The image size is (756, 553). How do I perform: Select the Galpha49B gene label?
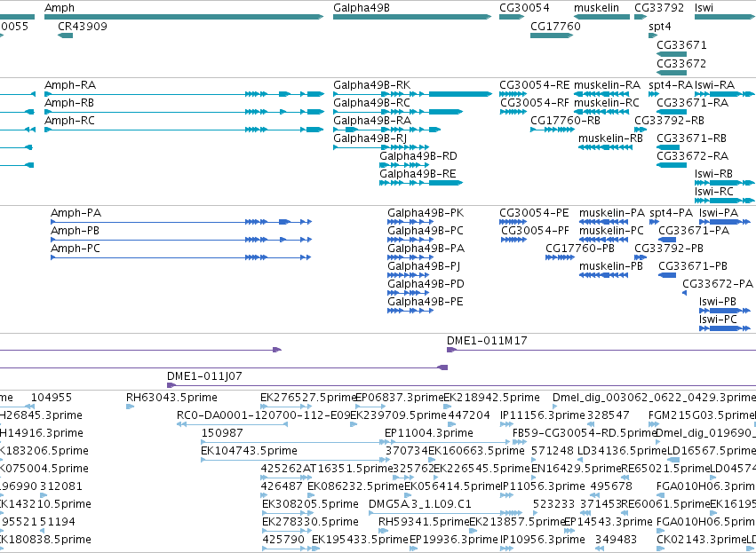click(x=362, y=8)
